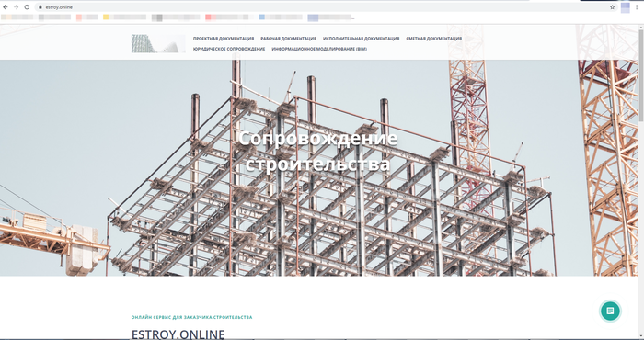This screenshot has width=644, height=340.
Task: Select Сметная документация in navigation
Action: tap(433, 39)
